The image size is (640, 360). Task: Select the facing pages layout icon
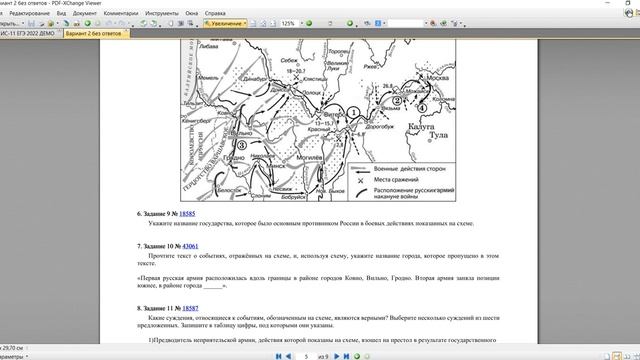pos(627,357)
